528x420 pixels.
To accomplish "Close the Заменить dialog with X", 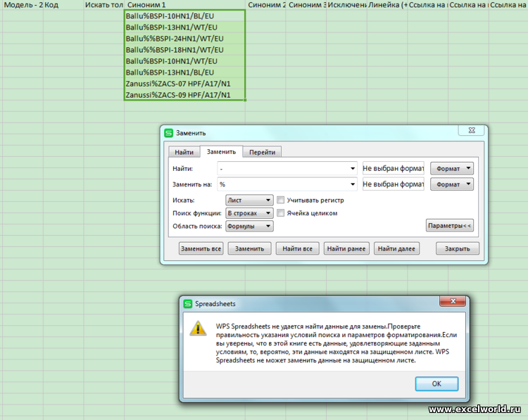I will (472, 130).
